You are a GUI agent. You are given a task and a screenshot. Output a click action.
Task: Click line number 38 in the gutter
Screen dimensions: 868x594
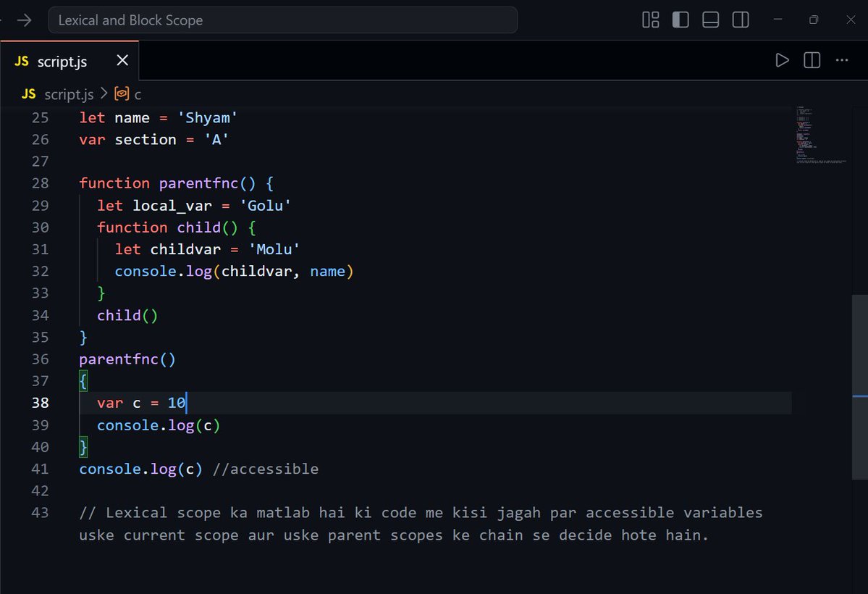point(41,403)
